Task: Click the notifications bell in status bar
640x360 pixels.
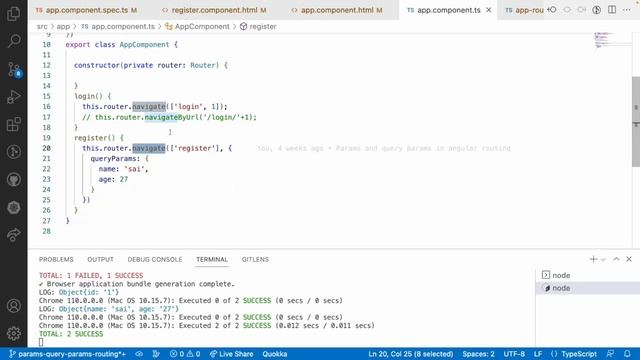Action: pyautogui.click(x=627, y=354)
